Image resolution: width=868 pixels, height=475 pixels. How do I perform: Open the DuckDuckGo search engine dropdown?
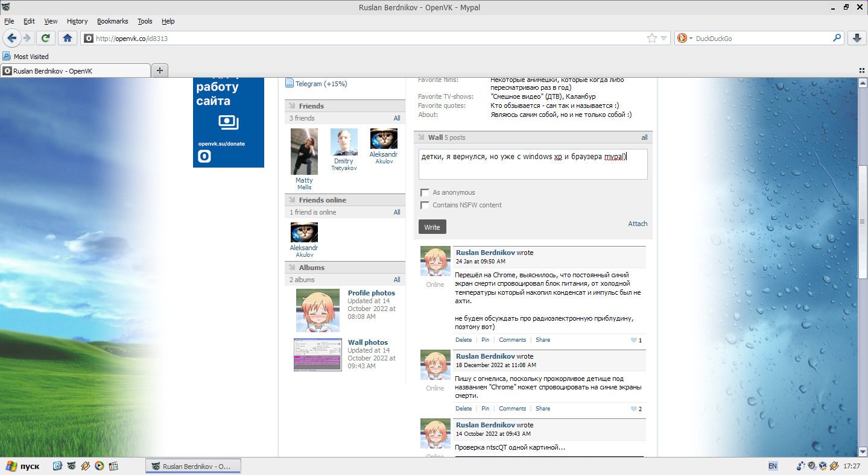685,38
